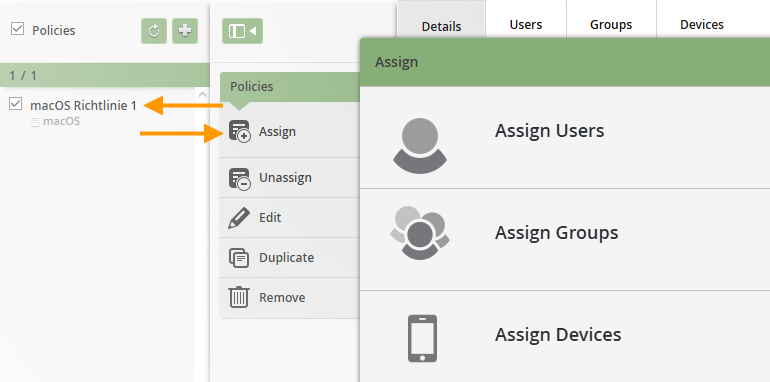This screenshot has width=770, height=382.
Task: Click the Assign Users person icon
Action: (420, 146)
